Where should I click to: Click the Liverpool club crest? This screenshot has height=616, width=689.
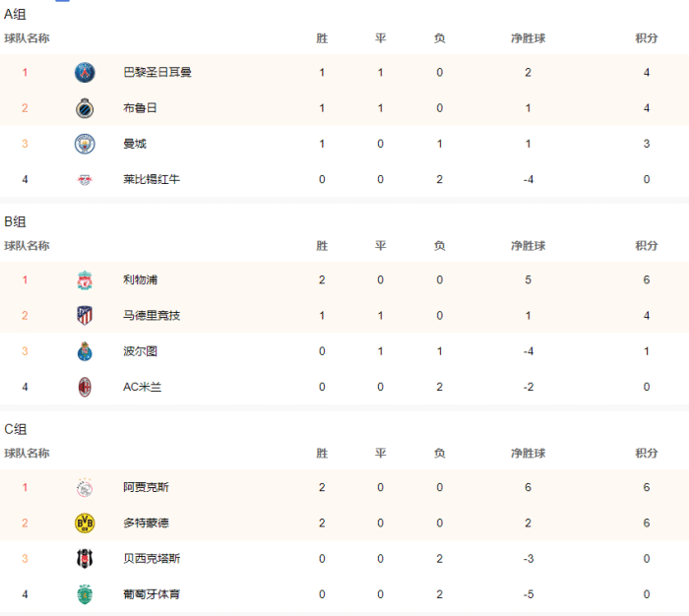point(85,280)
